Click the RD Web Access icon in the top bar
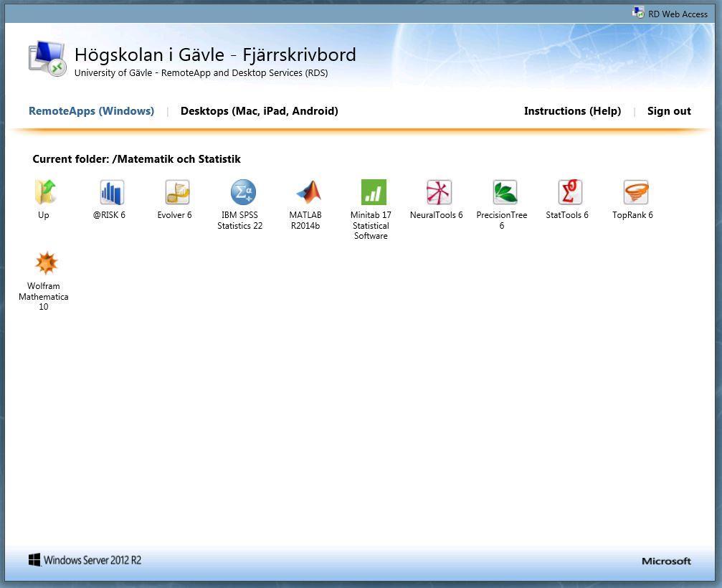Screen dimensions: 722x588 point(638,12)
